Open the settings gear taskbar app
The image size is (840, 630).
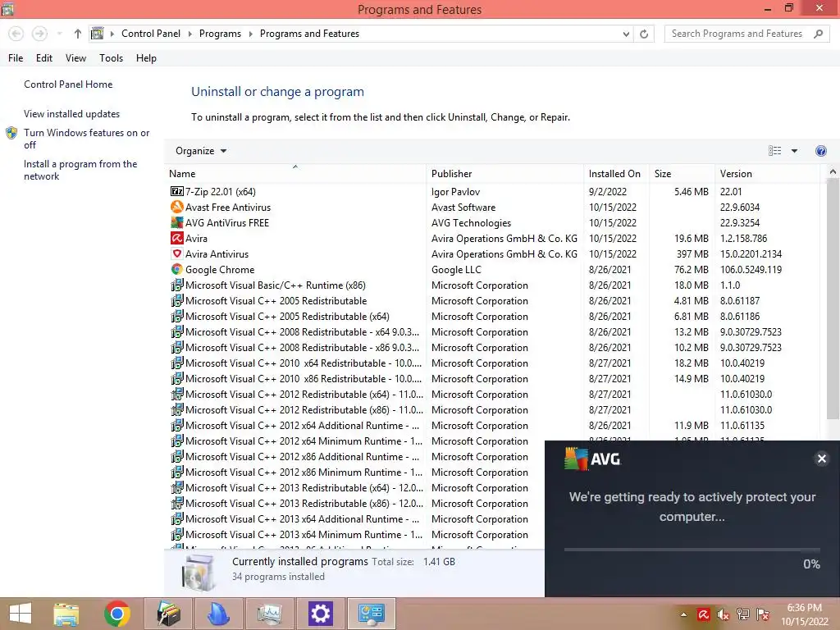[x=321, y=614]
